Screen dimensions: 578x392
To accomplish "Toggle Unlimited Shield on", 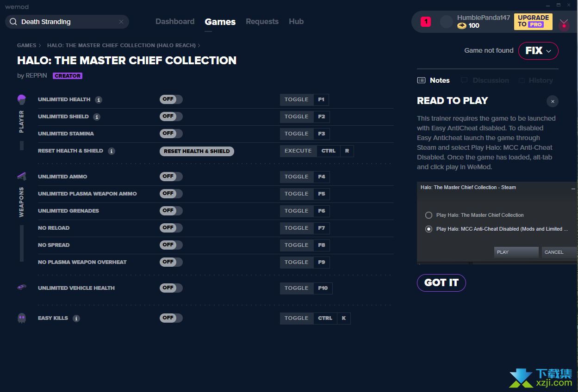I will pyautogui.click(x=171, y=116).
